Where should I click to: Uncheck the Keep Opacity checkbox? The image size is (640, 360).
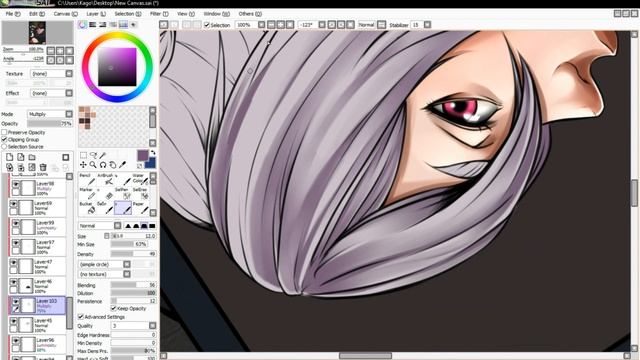coord(114,309)
